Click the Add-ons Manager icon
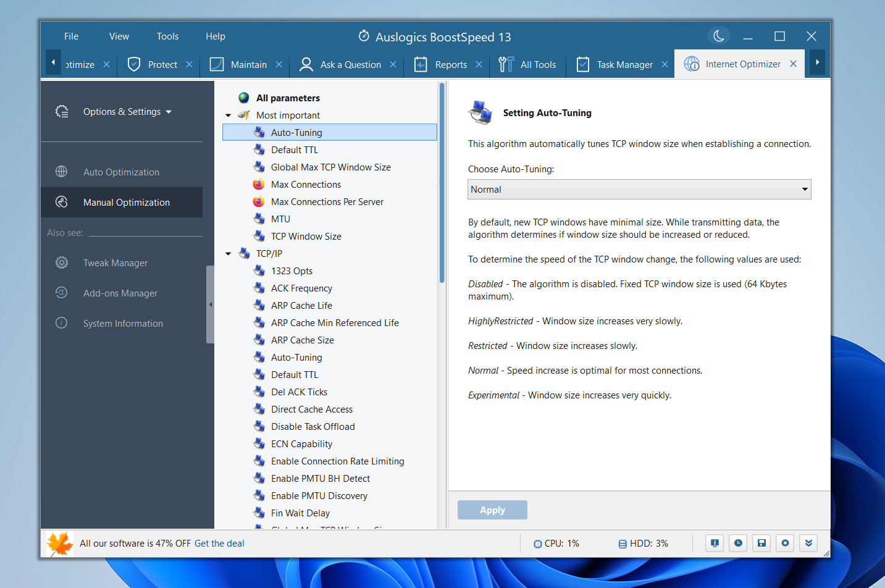 click(61, 293)
